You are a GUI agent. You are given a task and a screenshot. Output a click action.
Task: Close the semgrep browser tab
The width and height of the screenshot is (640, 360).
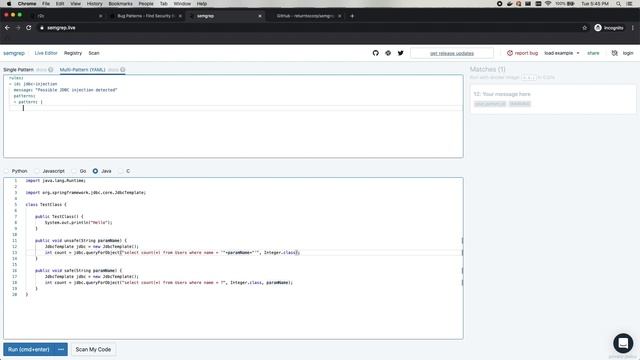[260, 16]
